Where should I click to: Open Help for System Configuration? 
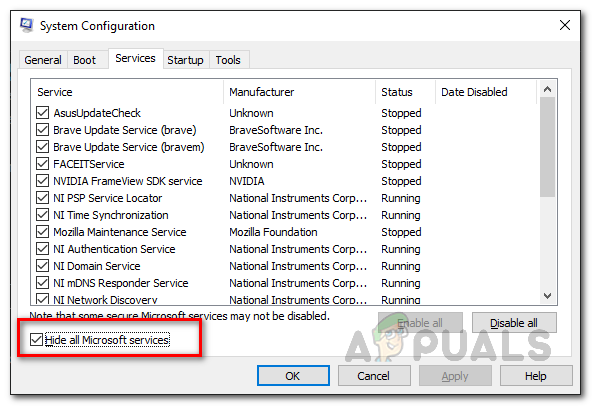coord(536,376)
